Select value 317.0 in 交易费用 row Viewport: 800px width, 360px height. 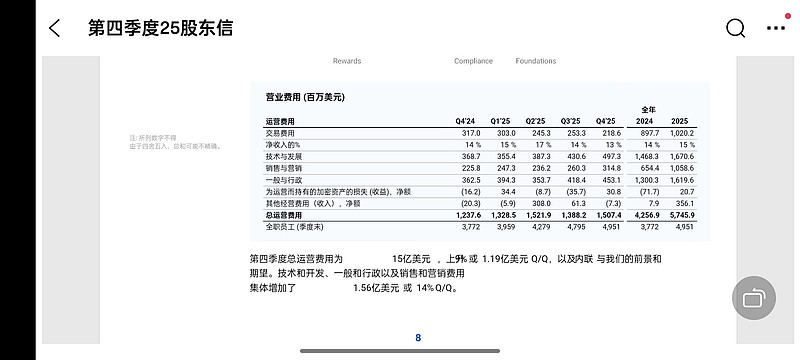[x=471, y=133]
